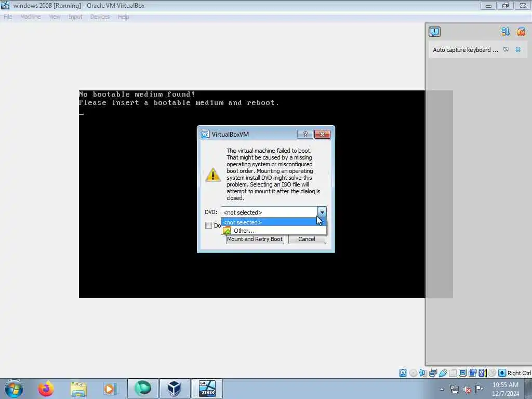Click the Cancel button
Viewport: 532px width, 399px height.
point(307,239)
